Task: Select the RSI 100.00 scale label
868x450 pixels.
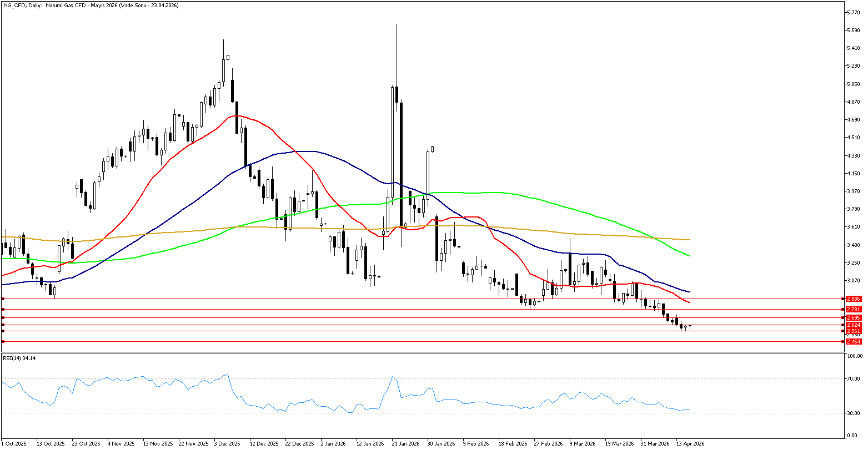Action: coord(854,356)
